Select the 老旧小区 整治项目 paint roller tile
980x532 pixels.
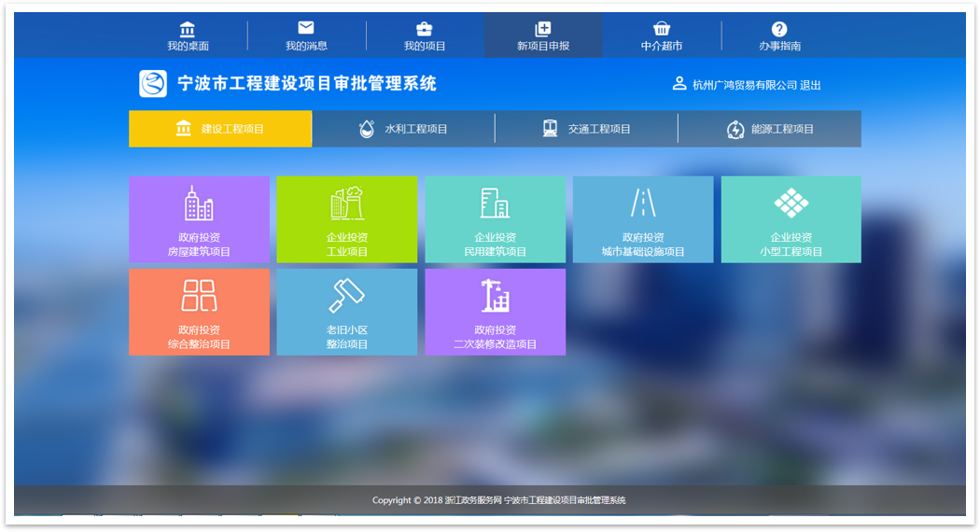[346, 312]
